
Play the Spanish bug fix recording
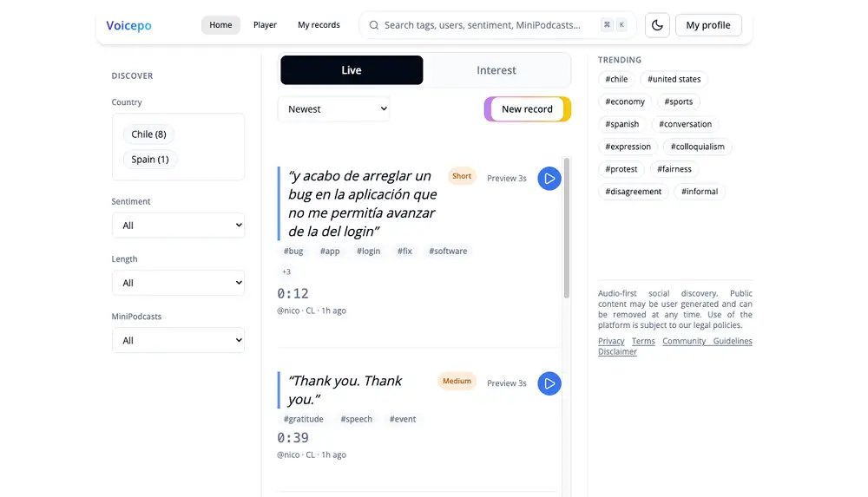pyautogui.click(x=549, y=179)
